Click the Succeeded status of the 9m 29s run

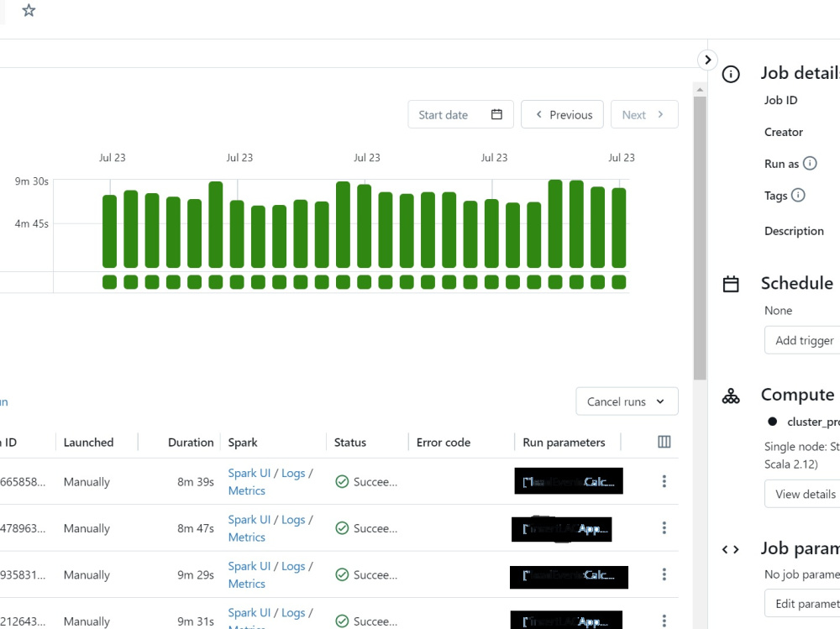[x=366, y=575]
